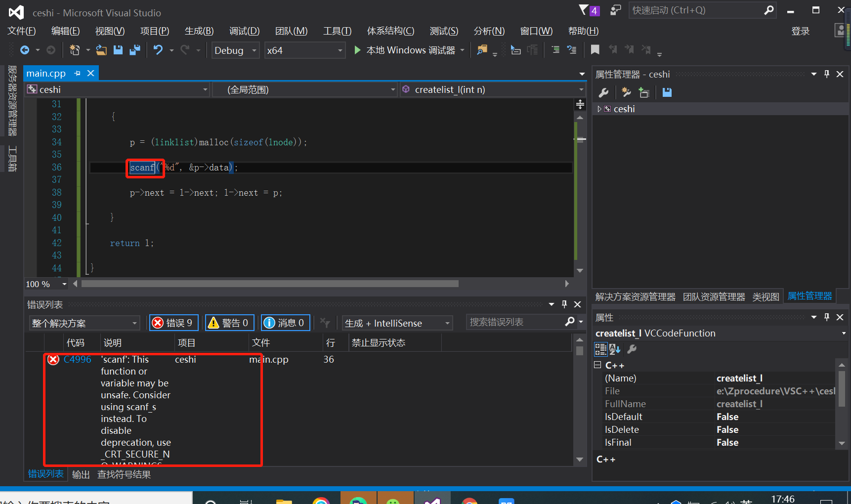Click the Navigate Backward arrow icon
Viewport: 851px width, 504px height.
(25, 50)
